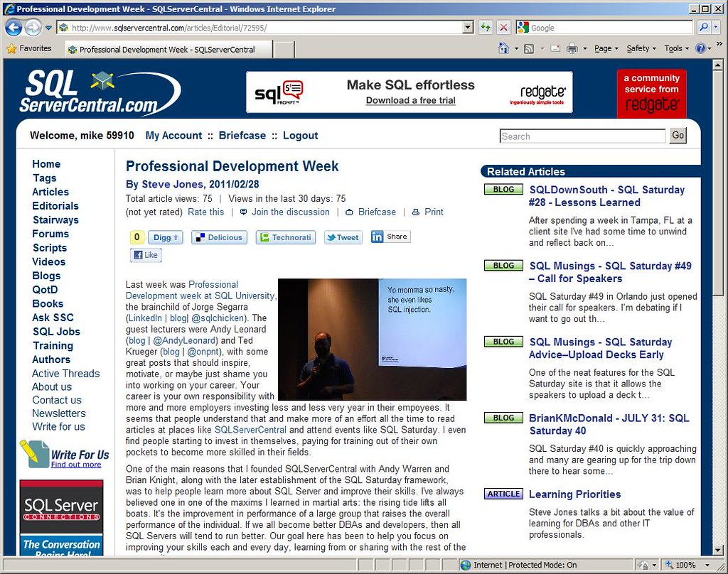Open the toolbar overflow chevron
The image size is (728, 574).
(719, 44)
